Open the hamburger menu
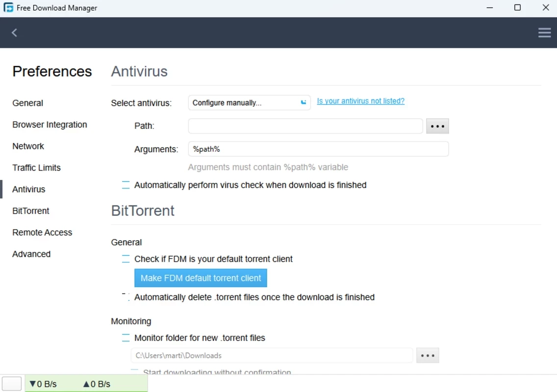 [544, 33]
